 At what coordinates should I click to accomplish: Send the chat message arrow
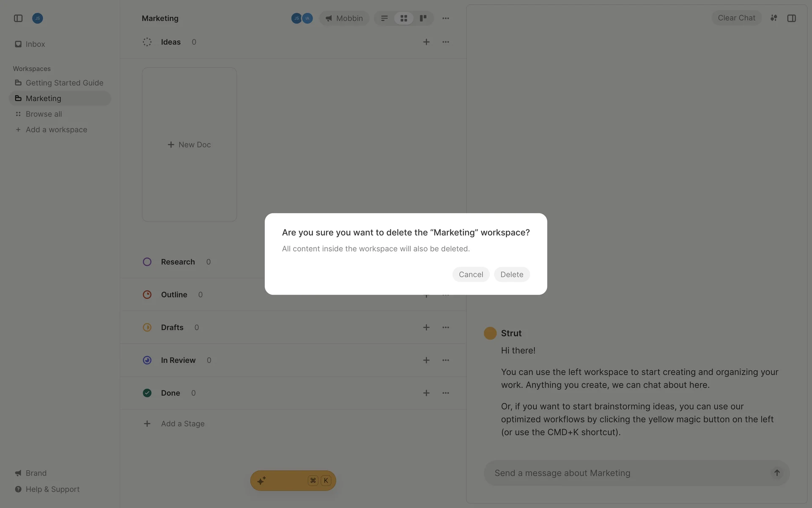(777, 473)
